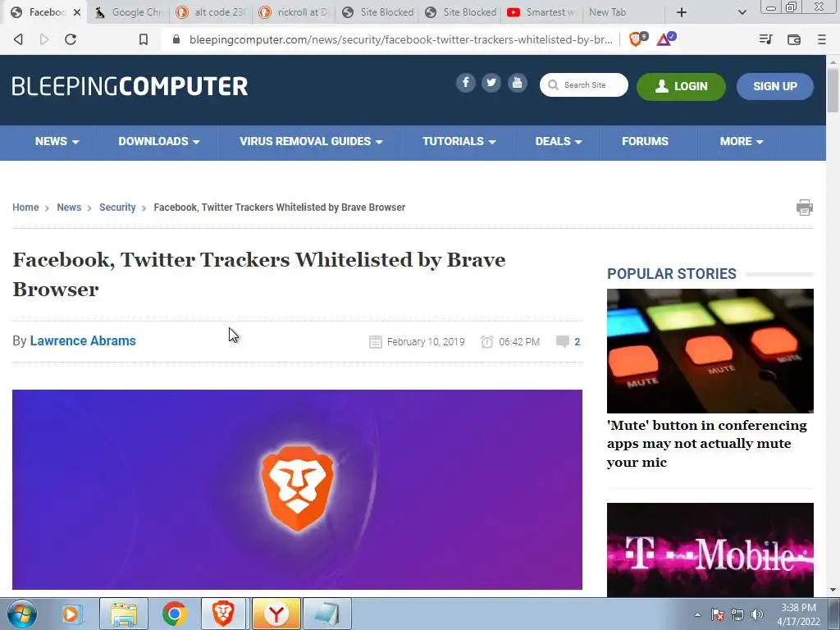Click the BleepingComputer site logo
This screenshot has width=840, height=630.
point(130,86)
